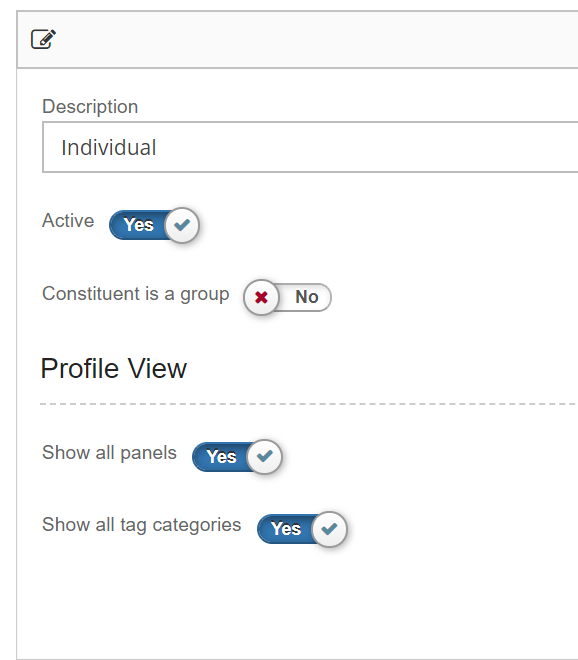Click the Show all panels label
Image resolution: width=578 pixels, height=660 pixels.
109,453
